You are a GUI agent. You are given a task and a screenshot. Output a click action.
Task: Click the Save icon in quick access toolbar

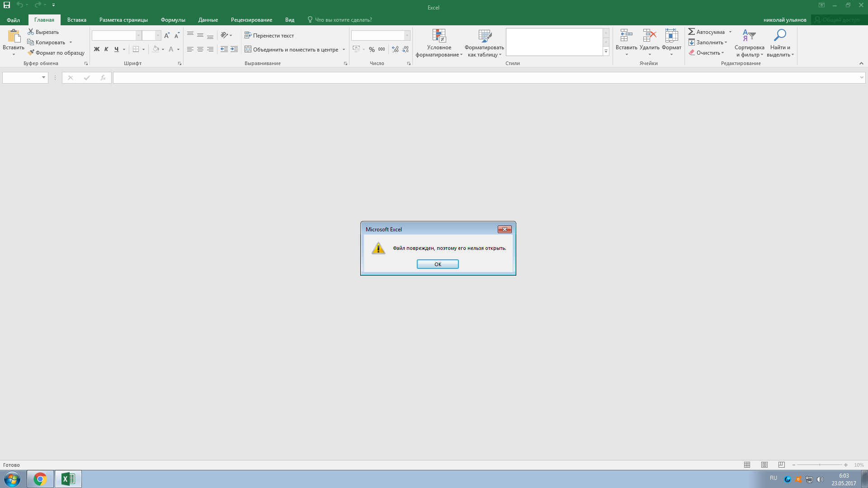tap(7, 5)
